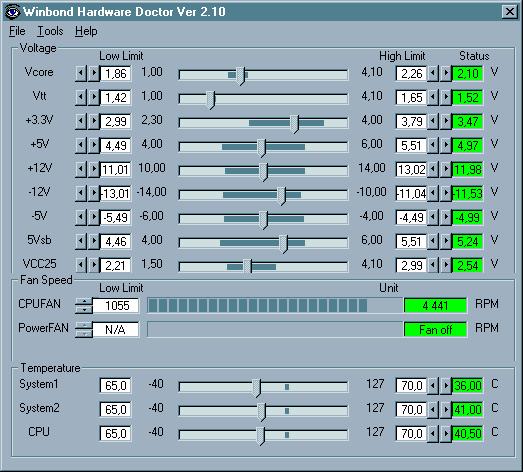523x472 pixels.
Task: Click System2 temperature status 41,00
Action: coord(468,410)
